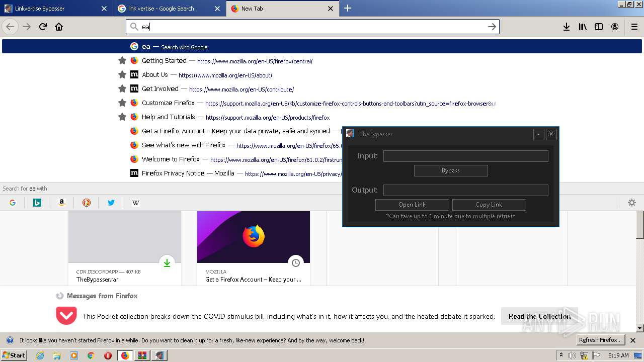
Task: Search with the Amazon engine icon
Action: coord(62,203)
